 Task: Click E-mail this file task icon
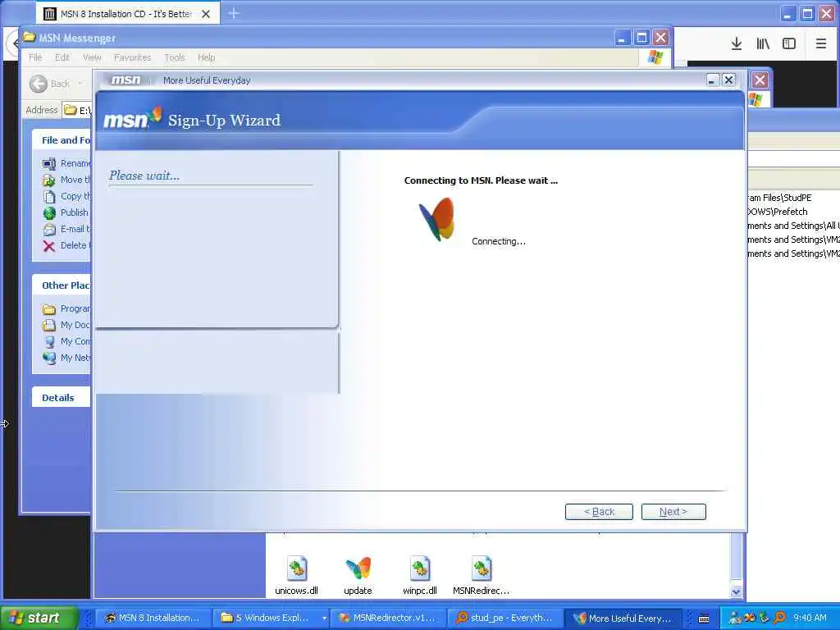(48, 230)
